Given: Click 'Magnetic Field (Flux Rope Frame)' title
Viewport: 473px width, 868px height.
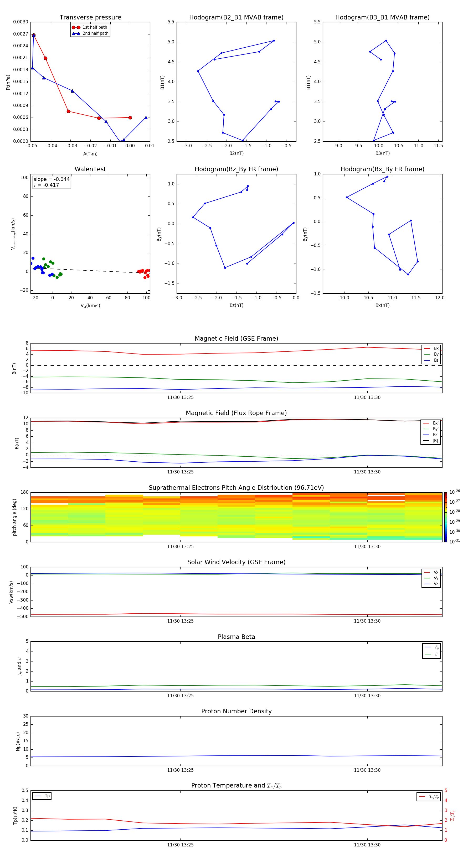Looking at the screenshot, I should tap(236, 413).
